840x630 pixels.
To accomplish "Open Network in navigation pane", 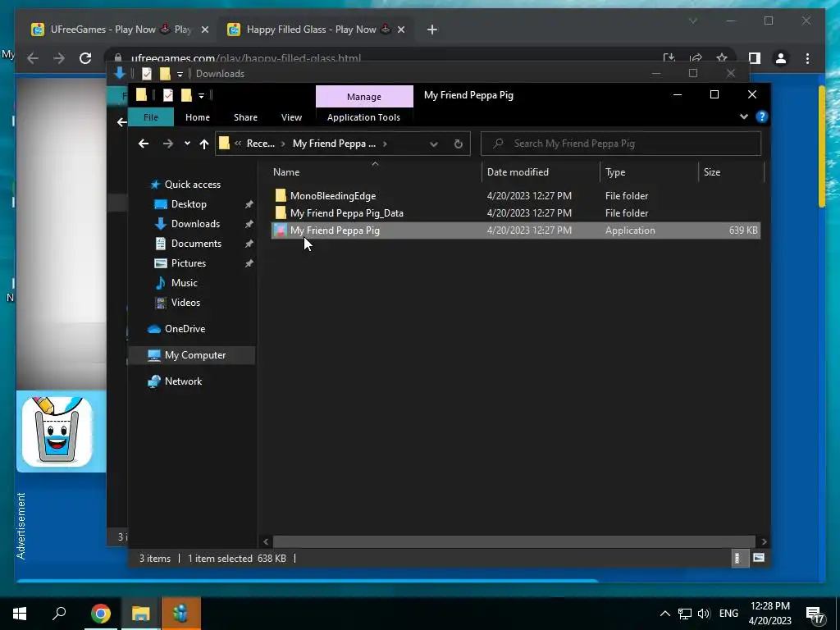I will pyautogui.click(x=183, y=381).
